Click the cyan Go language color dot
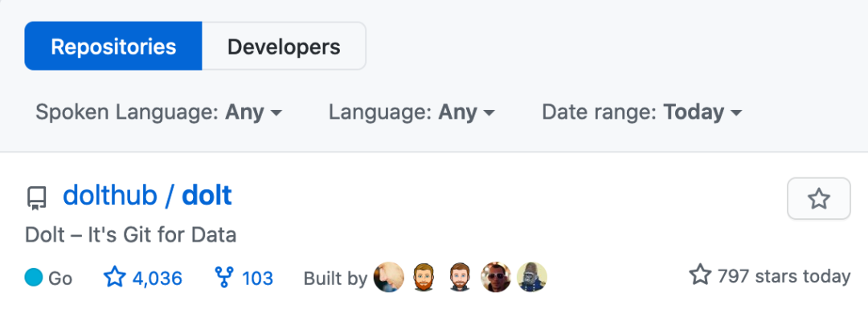Image resolution: width=868 pixels, height=313 pixels. click(34, 277)
